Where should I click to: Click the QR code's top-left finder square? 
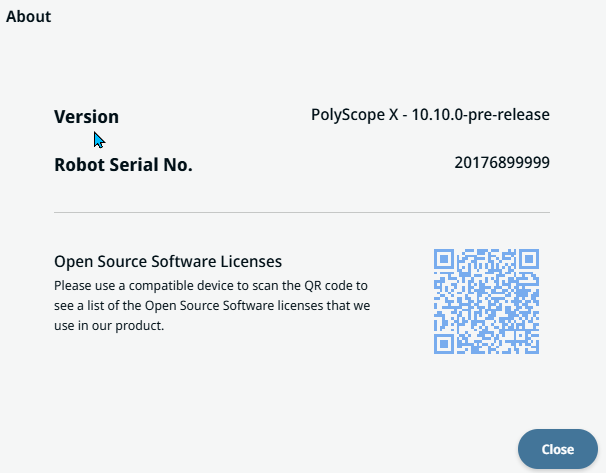[x=446, y=260]
